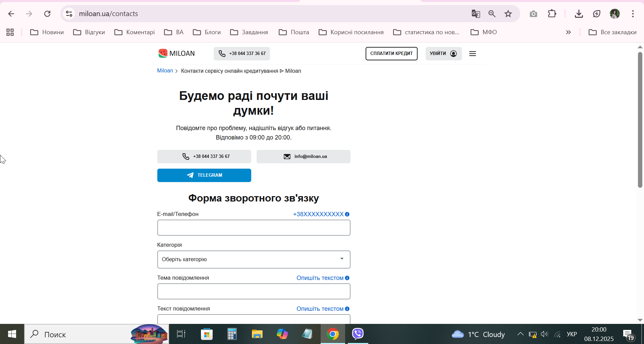Screen dimensions: 644x344
Task: Show the Тема повідомлення info icon
Action: click(x=347, y=278)
